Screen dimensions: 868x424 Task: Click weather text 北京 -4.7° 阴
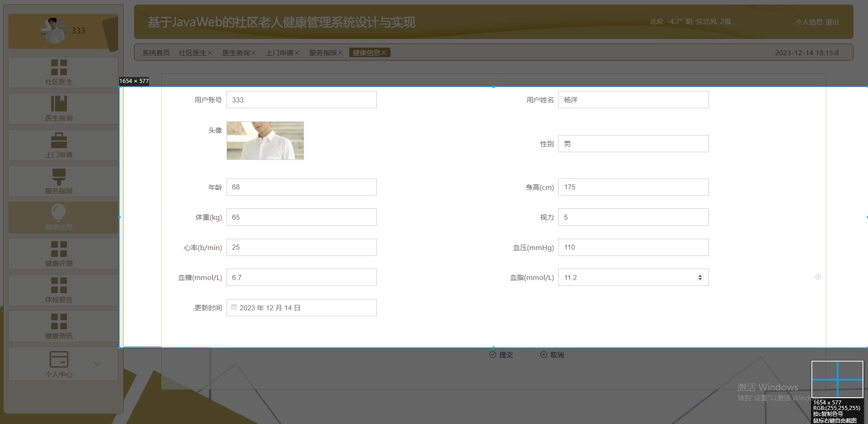click(x=671, y=22)
